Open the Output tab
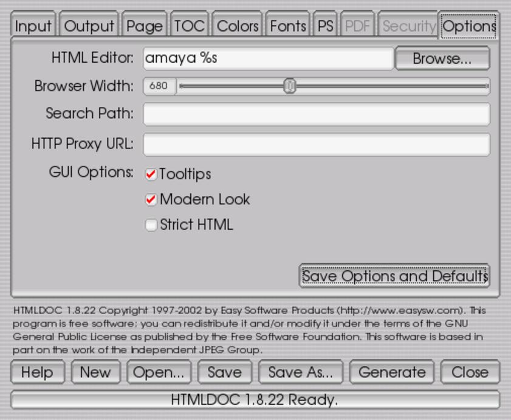This screenshot has width=511, height=420. [89, 26]
